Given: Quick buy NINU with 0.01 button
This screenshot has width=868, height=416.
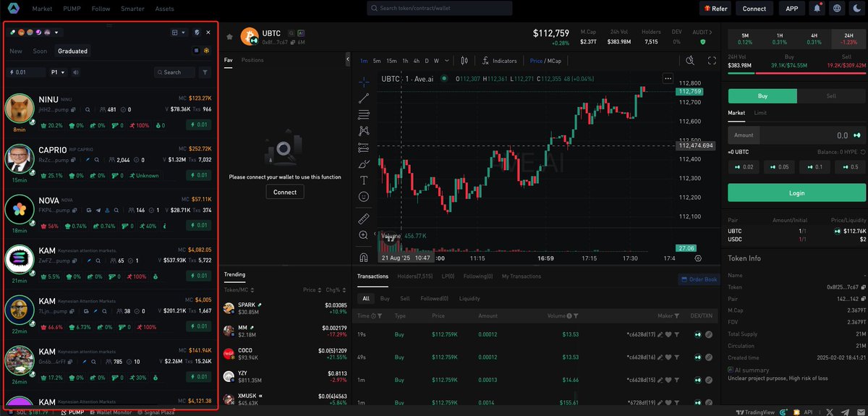Looking at the screenshot, I should click(200, 124).
